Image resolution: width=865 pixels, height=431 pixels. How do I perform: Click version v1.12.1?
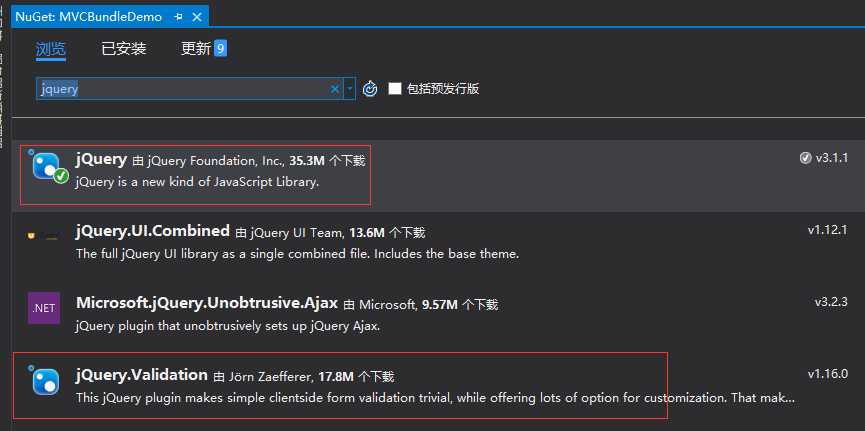pyautogui.click(x=827, y=230)
